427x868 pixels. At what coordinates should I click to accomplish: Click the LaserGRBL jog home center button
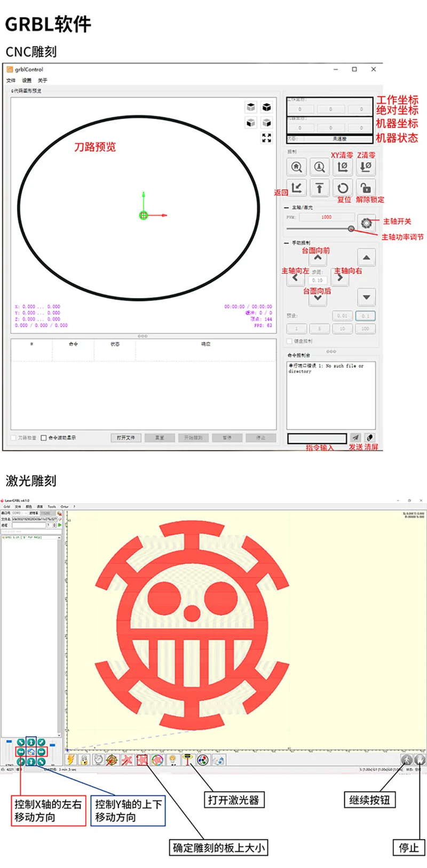pos(31,752)
